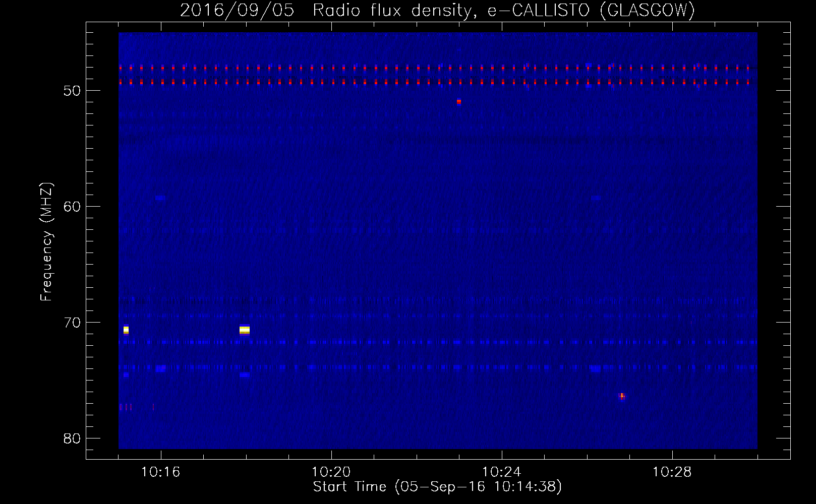This screenshot has height=504, width=816.
Task: Click the red-yellow spot near 76 MHz
Action: tap(622, 397)
